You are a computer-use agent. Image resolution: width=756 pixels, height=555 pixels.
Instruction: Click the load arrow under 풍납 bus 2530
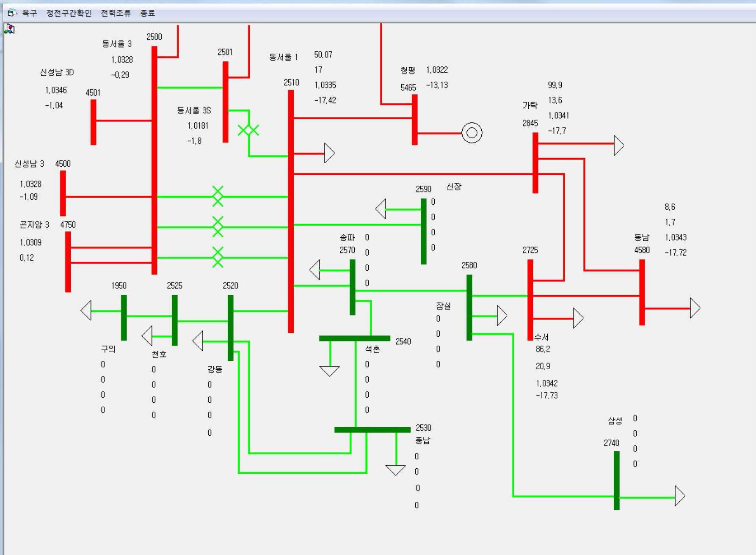[x=396, y=470]
